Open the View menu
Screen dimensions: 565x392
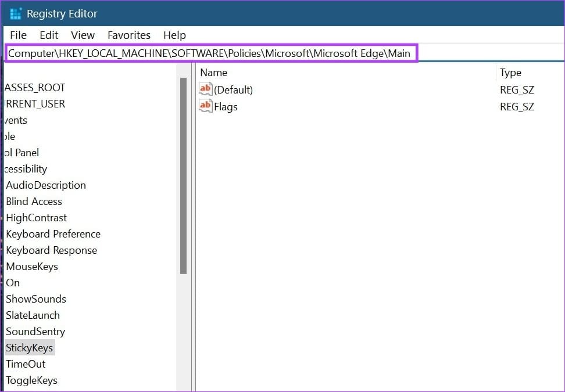[x=83, y=35]
